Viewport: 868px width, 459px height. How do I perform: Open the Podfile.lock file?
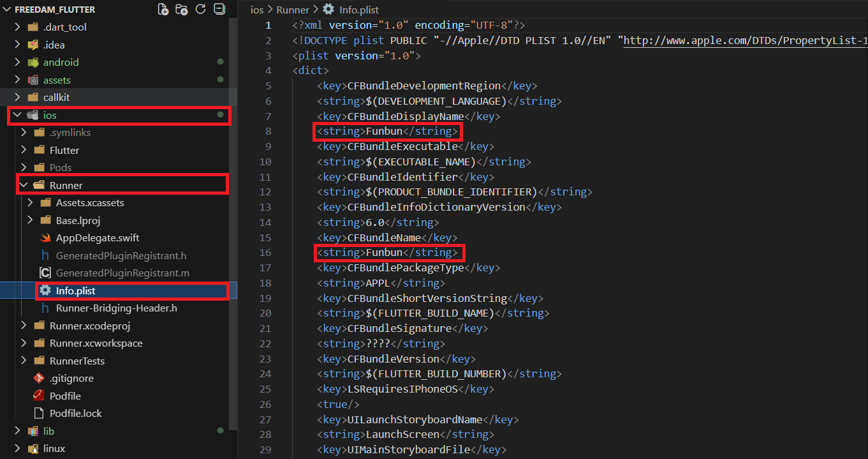tap(75, 414)
